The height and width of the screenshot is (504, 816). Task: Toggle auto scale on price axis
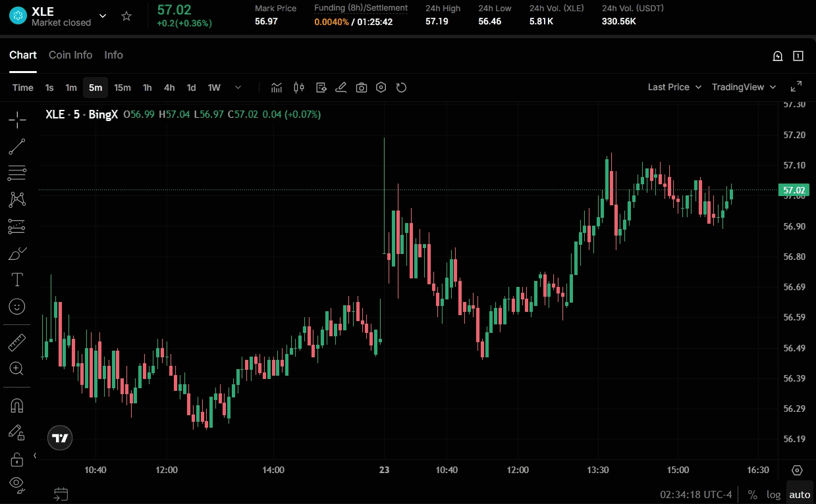800,495
